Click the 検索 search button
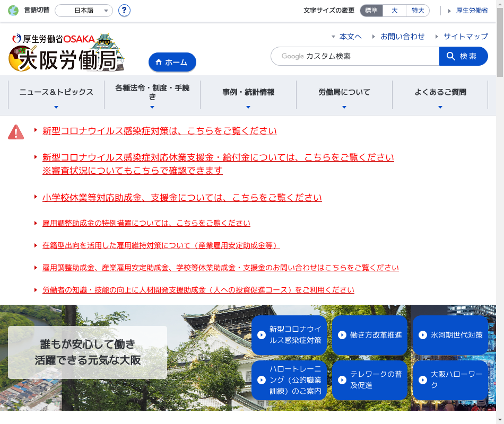 (x=464, y=56)
